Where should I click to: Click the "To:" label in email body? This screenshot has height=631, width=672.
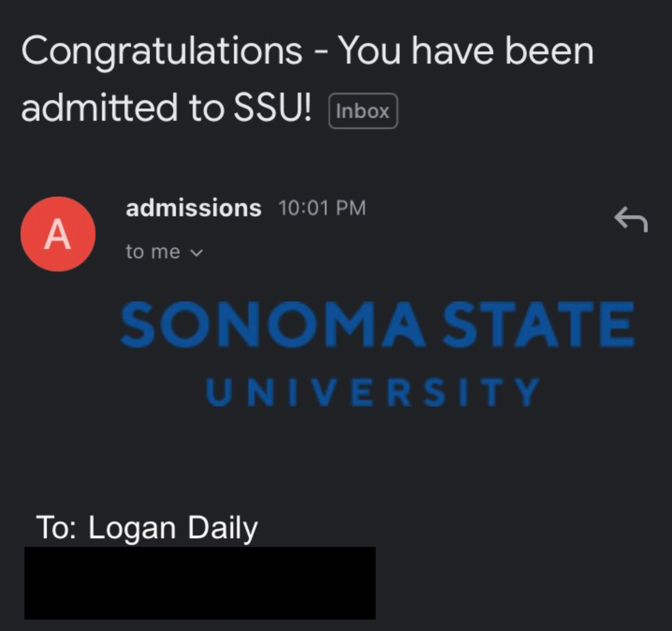point(57,528)
